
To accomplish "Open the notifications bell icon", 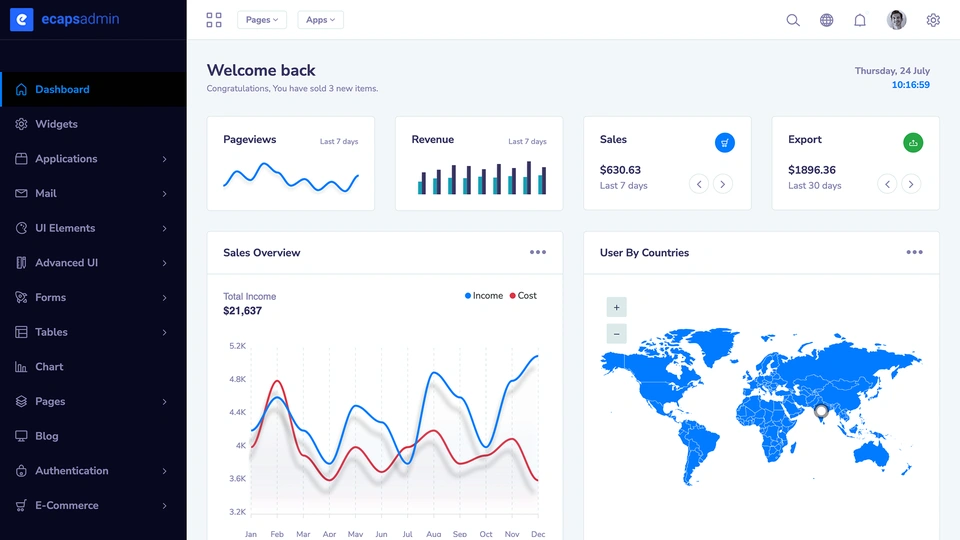I will click(x=860, y=20).
